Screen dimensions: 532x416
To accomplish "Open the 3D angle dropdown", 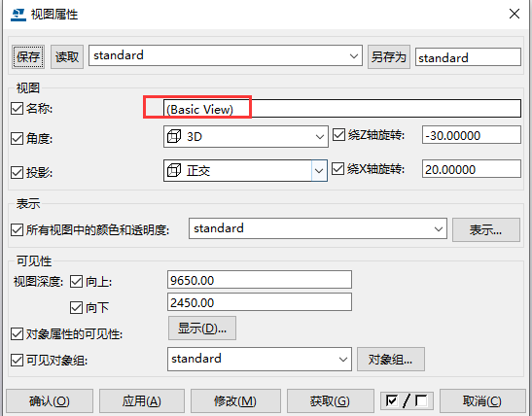I will 246,136.
